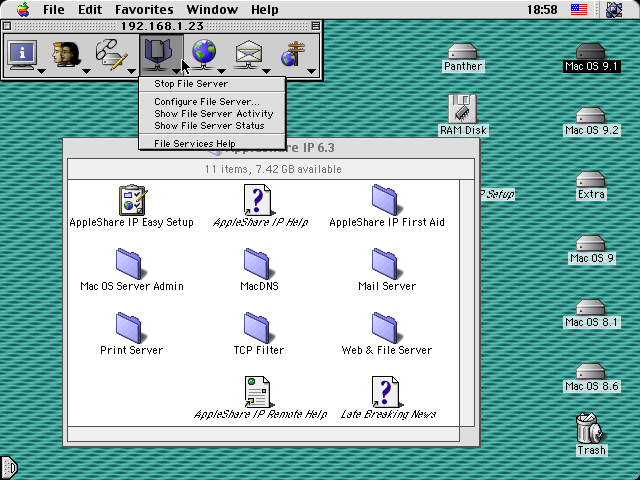This screenshot has width=640, height=480.
Task: Choose Stop File Server
Action: [x=212, y=84]
